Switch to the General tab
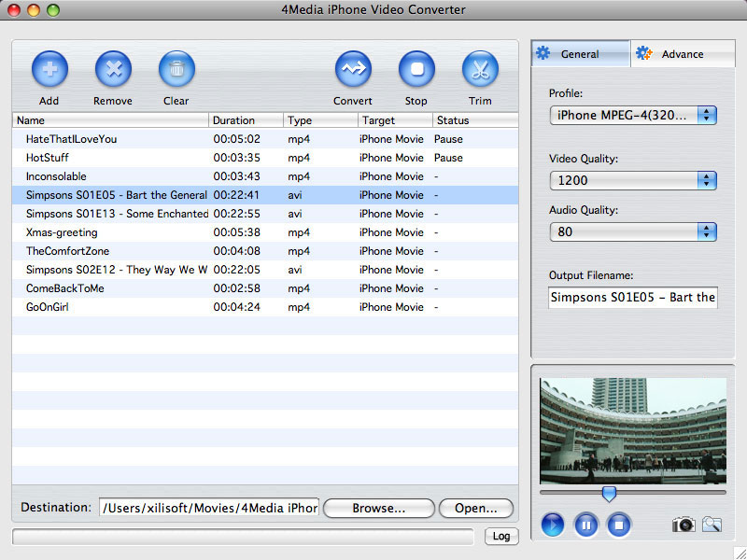747x560 pixels. (581, 54)
